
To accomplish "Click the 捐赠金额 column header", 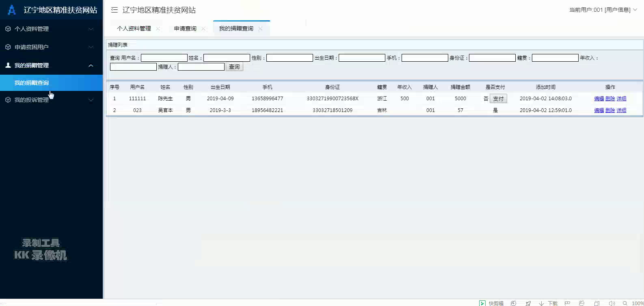I will coord(460,87).
